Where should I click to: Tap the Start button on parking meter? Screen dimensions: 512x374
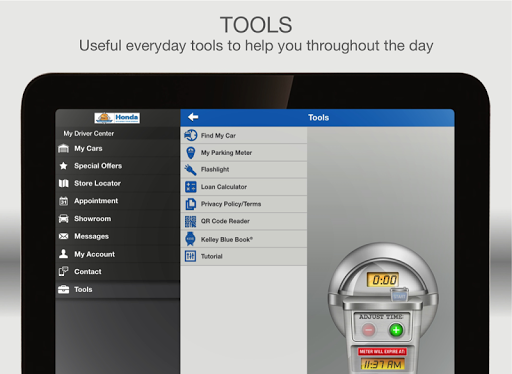(x=399, y=295)
